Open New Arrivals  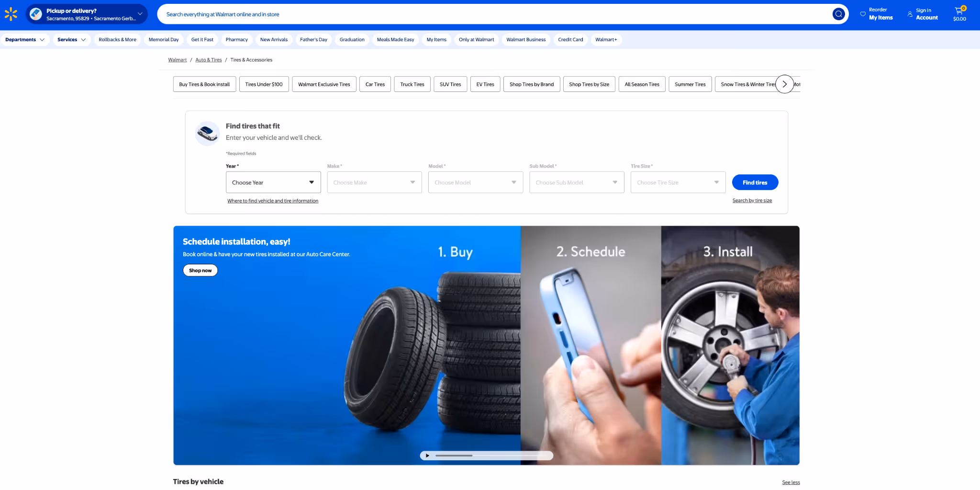(x=274, y=40)
